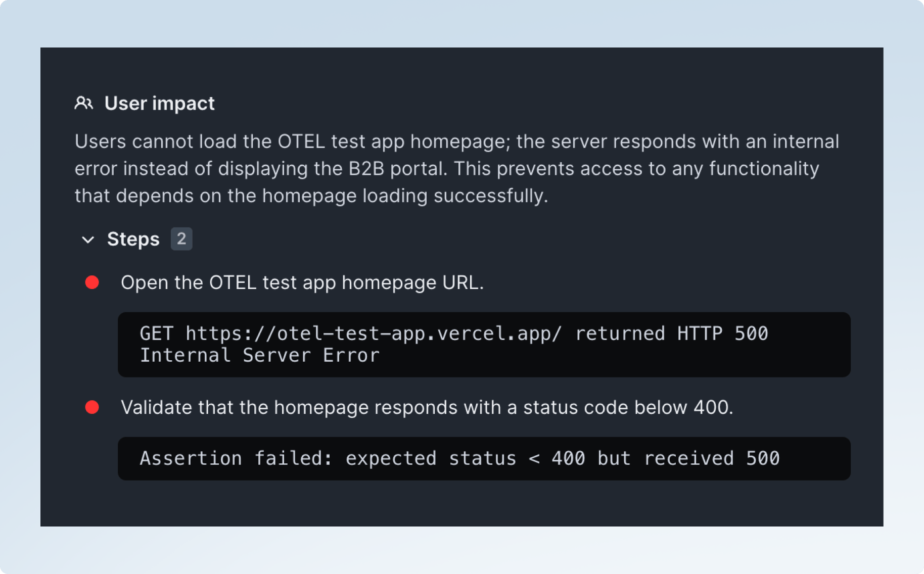Click the step count badge showing 2
The height and width of the screenshot is (574, 924).
(181, 238)
